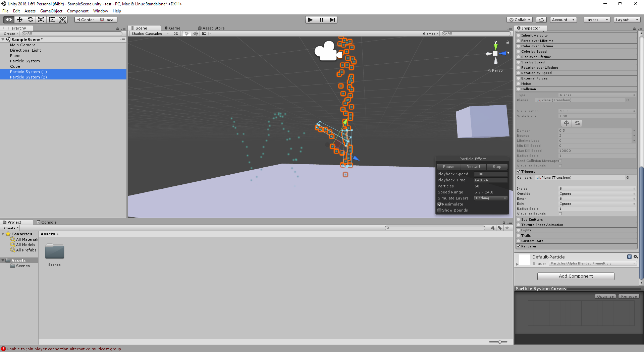Select the Rotate tool in toolbar

pyautogui.click(x=30, y=20)
